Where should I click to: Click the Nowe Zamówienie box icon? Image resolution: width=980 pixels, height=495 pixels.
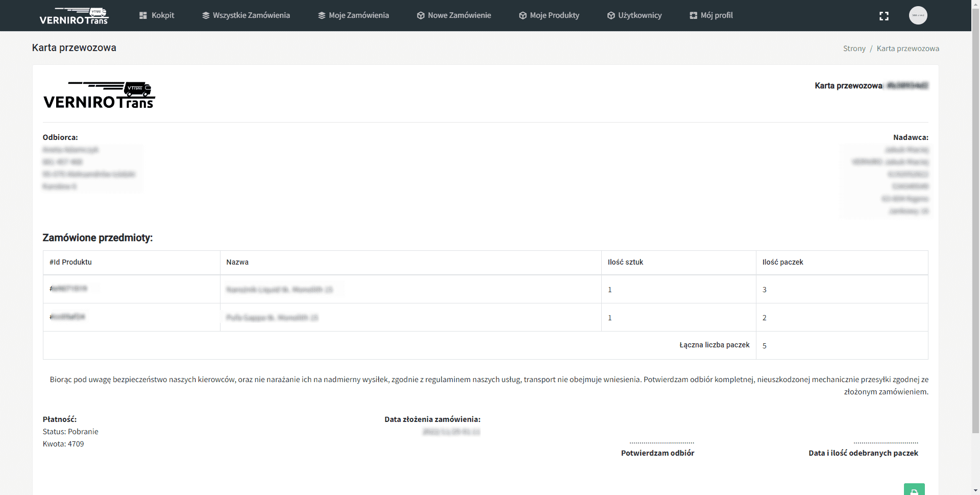(x=421, y=15)
